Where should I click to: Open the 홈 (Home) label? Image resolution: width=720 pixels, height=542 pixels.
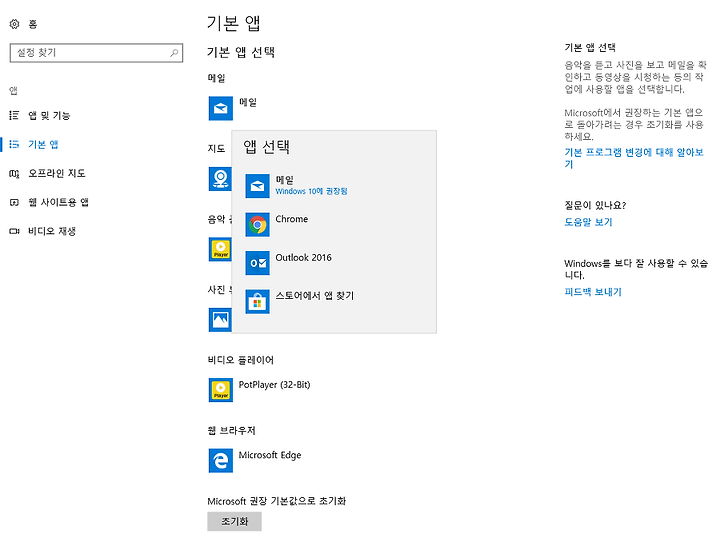pos(33,24)
